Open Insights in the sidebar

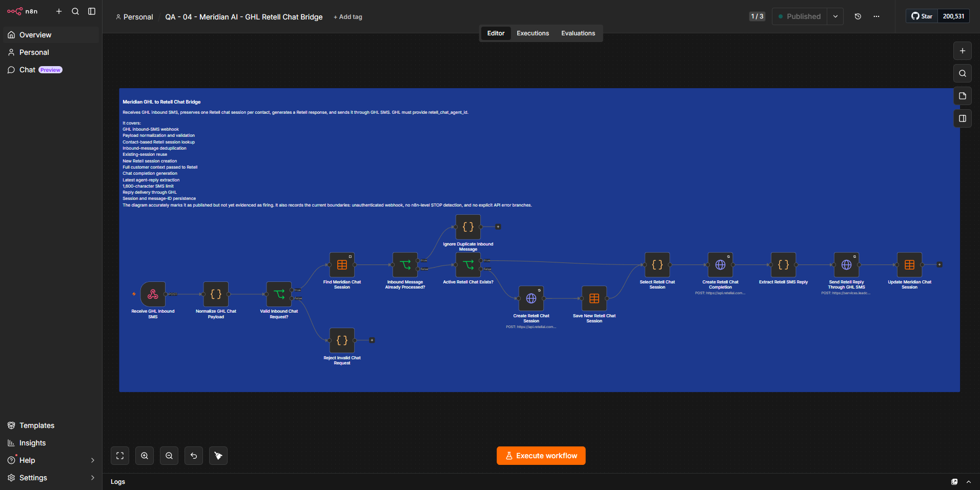(x=51, y=443)
